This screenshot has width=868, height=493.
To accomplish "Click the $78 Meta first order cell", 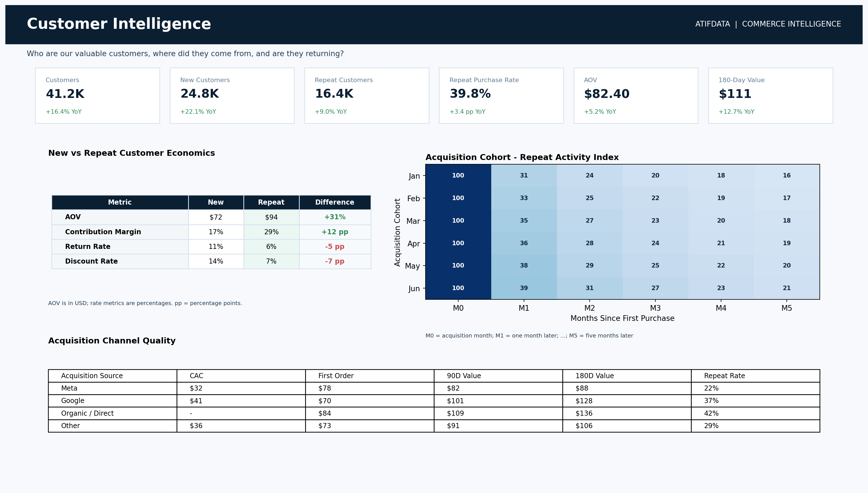I will (370, 388).
